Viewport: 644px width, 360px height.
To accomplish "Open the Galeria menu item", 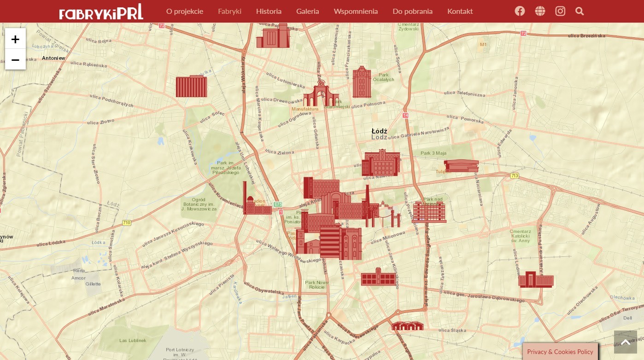I will 308,12.
